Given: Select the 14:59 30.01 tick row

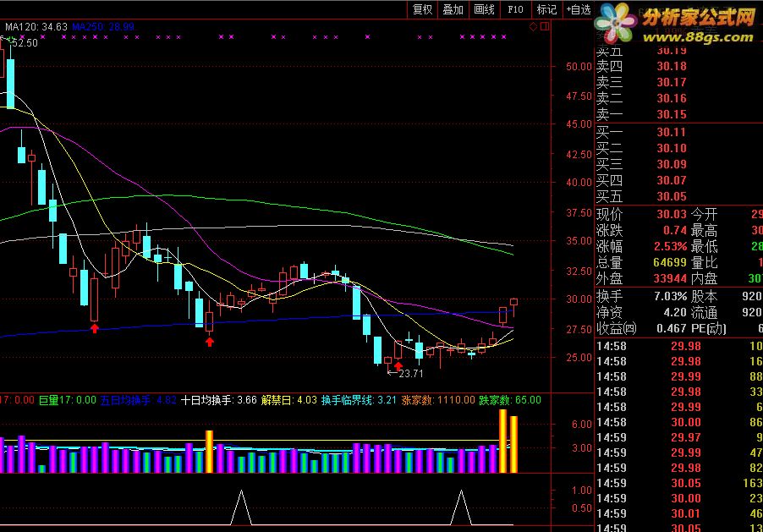Looking at the screenshot, I should 679,513.
